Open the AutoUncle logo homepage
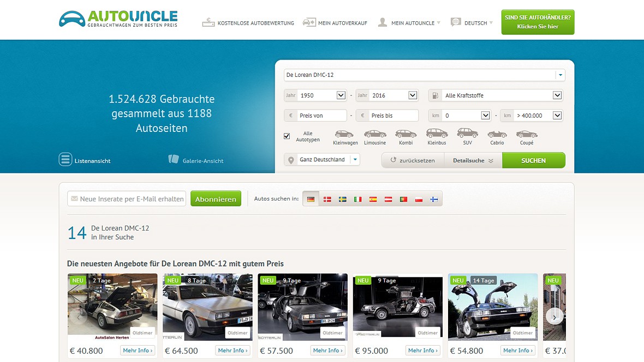Viewport: 644px width, 362px height. [118, 19]
